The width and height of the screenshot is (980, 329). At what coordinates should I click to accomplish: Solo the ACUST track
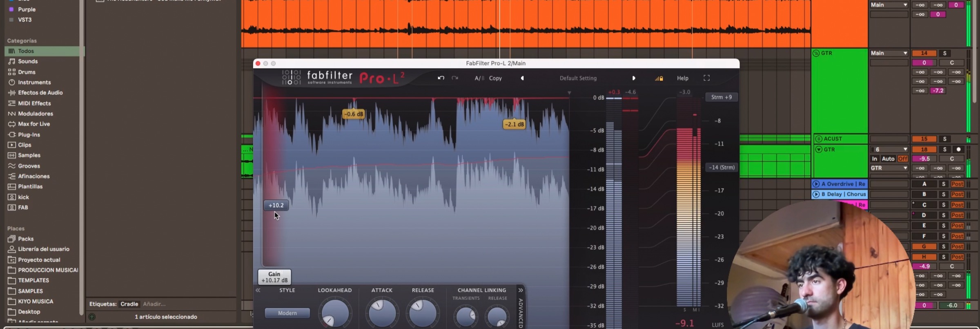pyautogui.click(x=944, y=139)
